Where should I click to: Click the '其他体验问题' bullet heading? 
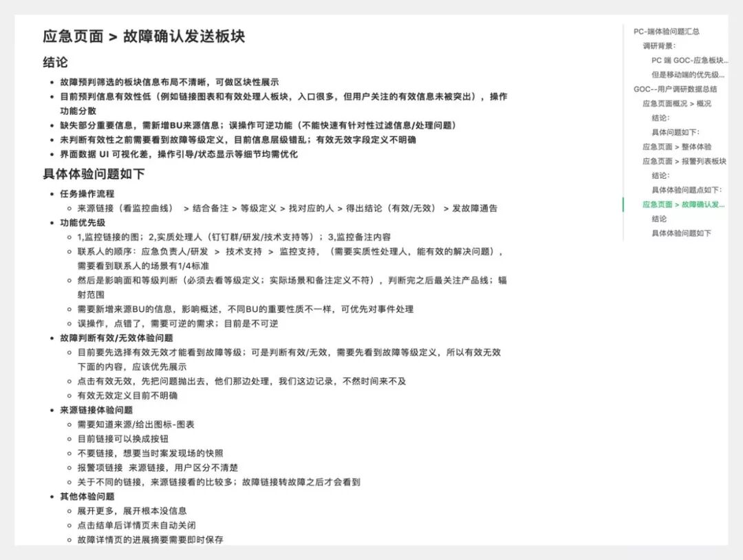tap(87, 497)
